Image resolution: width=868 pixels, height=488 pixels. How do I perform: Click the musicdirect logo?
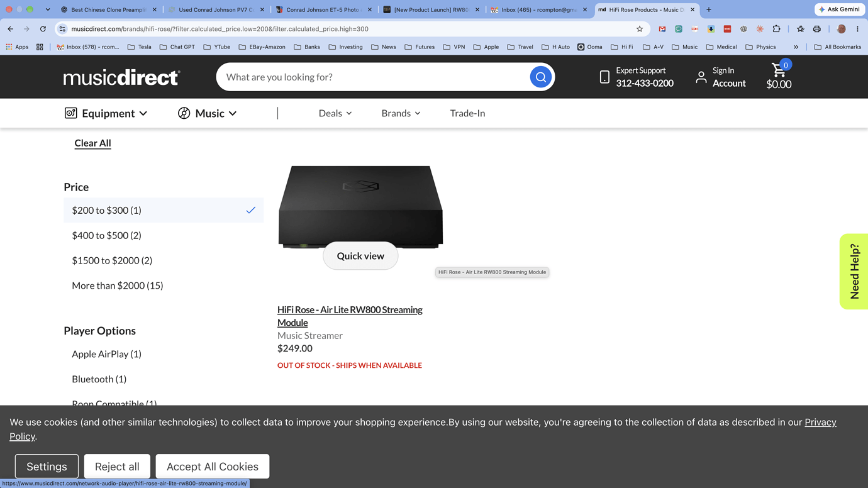point(121,77)
